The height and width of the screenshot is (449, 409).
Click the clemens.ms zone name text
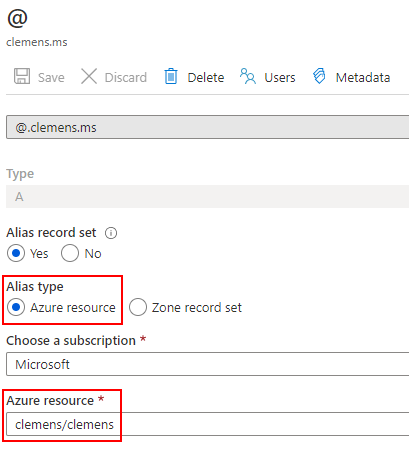pos(37,42)
